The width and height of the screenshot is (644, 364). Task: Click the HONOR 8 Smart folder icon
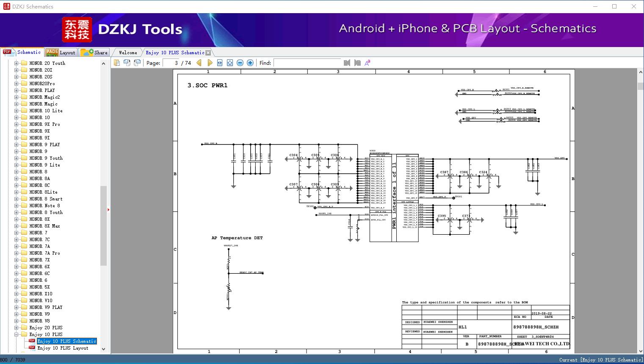pyautogui.click(x=24, y=199)
